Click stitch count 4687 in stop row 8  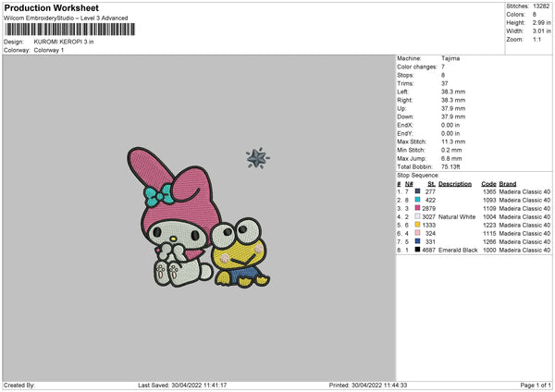[428, 250]
